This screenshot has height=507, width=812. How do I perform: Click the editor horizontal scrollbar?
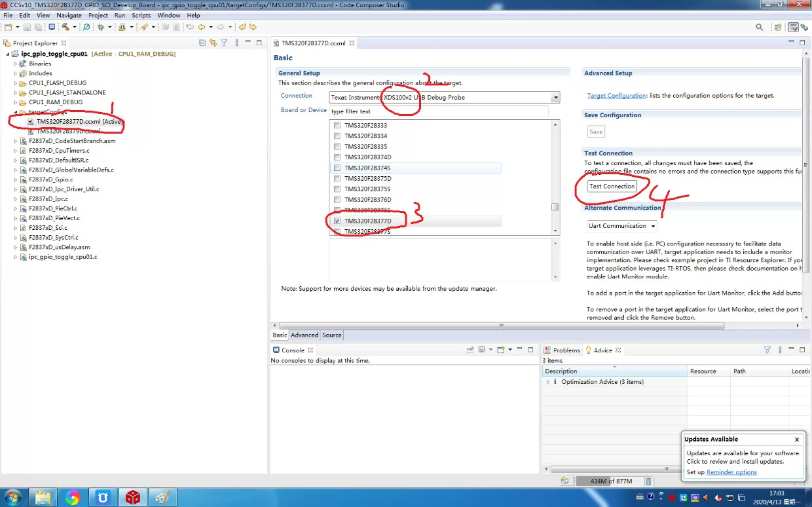tap(537, 325)
